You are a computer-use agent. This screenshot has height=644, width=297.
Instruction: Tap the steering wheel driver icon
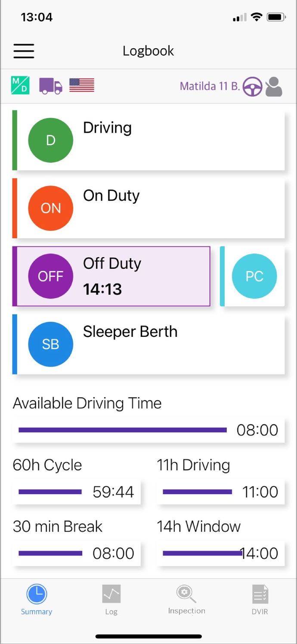pyautogui.click(x=252, y=87)
